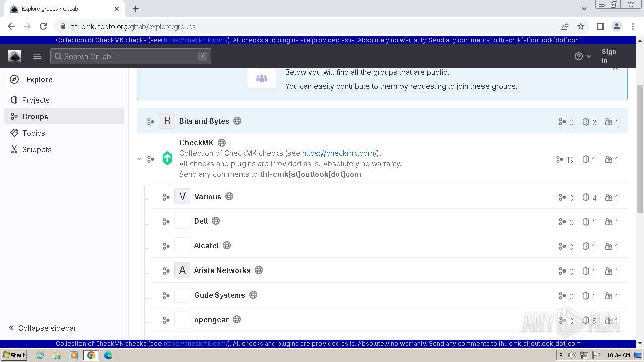Select Groups in the sidebar
The image size is (644, 362).
[x=64, y=116]
